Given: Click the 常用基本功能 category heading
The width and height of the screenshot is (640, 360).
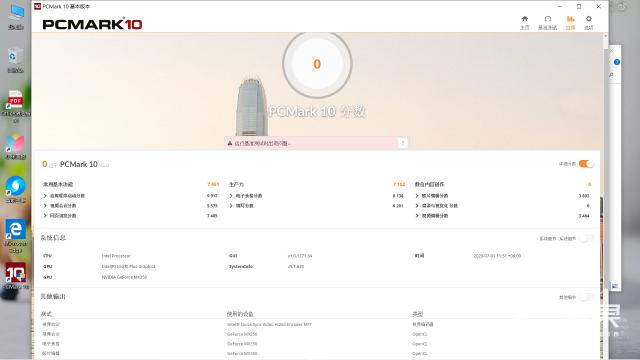Looking at the screenshot, I should [58, 184].
